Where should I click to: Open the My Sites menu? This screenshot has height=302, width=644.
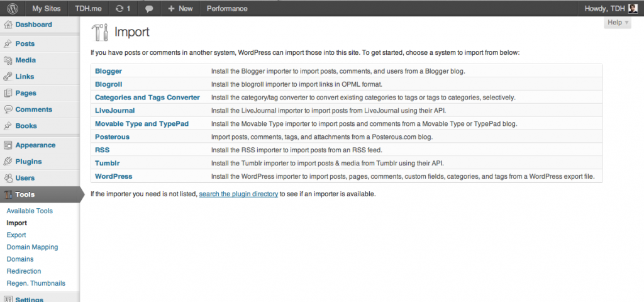pos(46,9)
